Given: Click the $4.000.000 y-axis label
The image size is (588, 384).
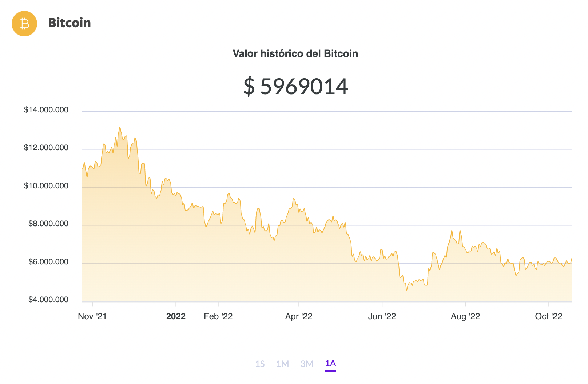Looking at the screenshot, I should coord(48,300).
